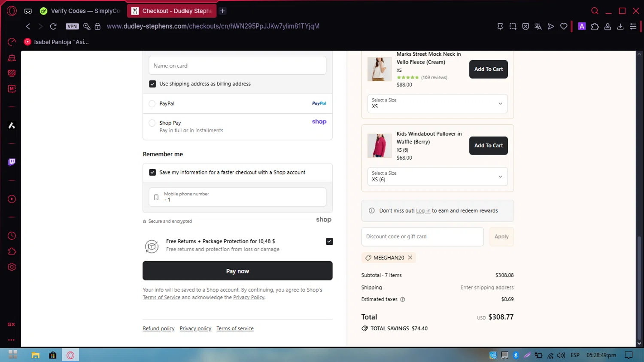Pin icon in the browser toolbar

(x=500, y=27)
